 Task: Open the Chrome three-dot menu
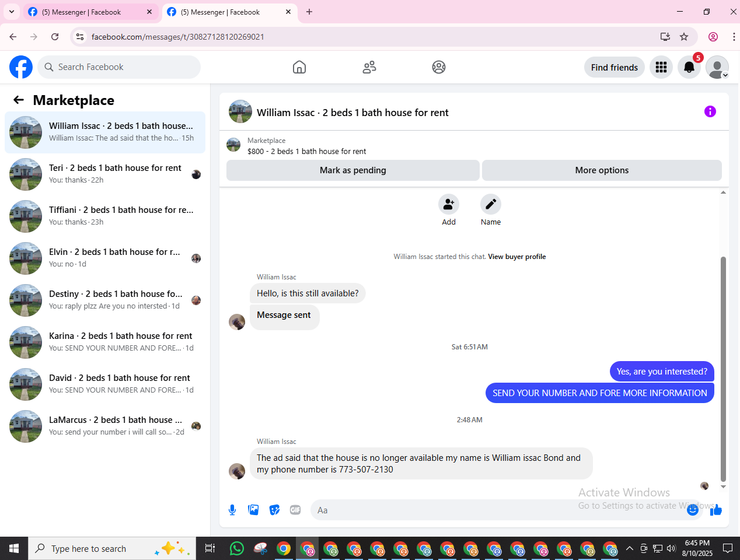point(734,37)
